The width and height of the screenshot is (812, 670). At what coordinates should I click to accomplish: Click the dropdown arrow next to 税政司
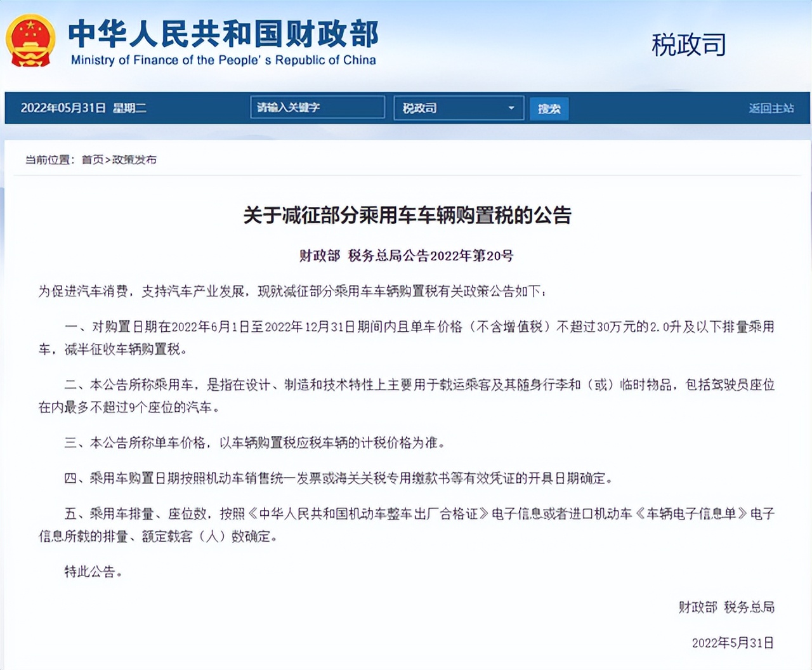(x=511, y=108)
